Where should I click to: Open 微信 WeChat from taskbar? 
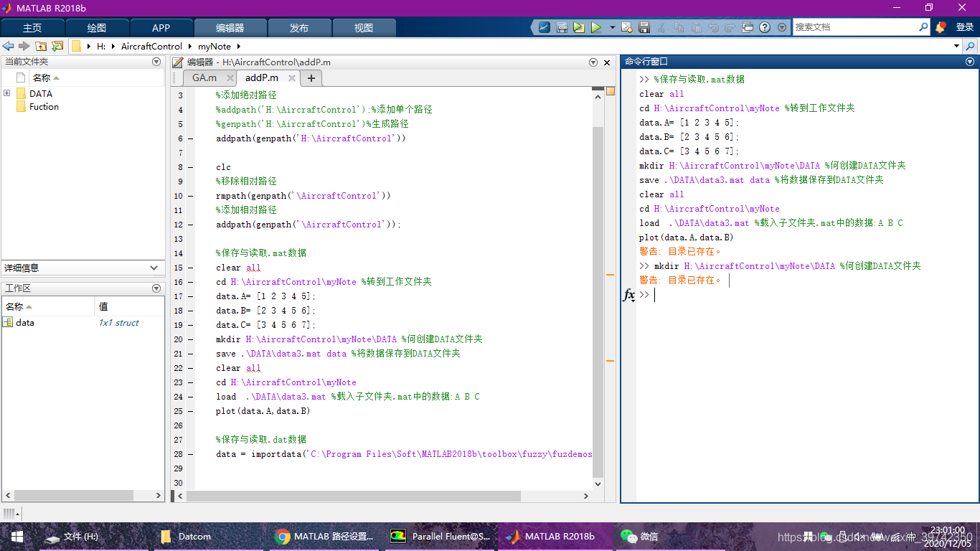click(x=639, y=536)
